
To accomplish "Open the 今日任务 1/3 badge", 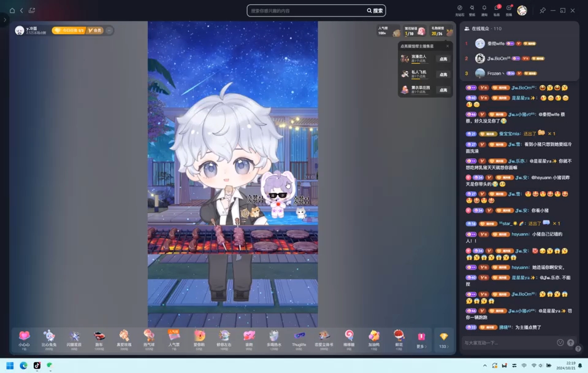I will click(69, 31).
